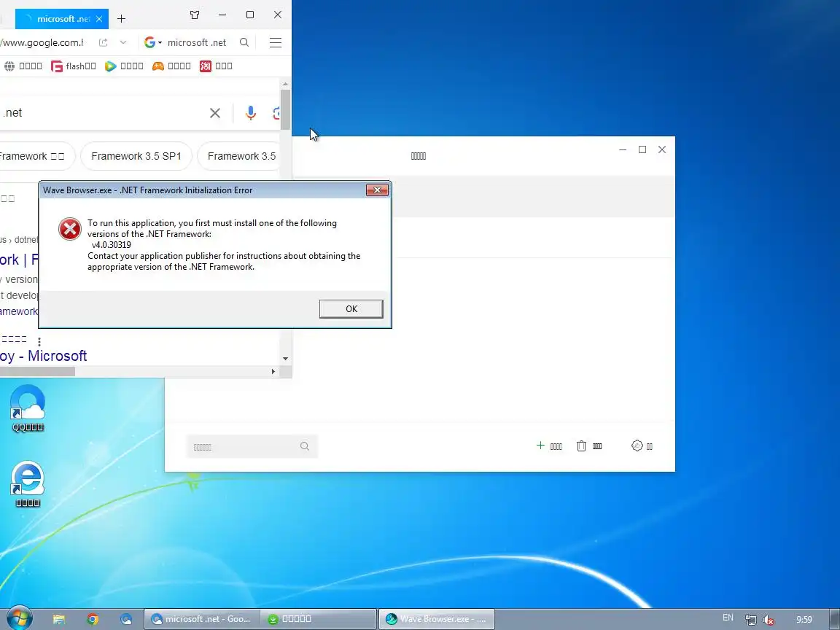The height and width of the screenshot is (630, 840).
Task: Open the 9:59 clock in system tray
Action: [x=804, y=619]
